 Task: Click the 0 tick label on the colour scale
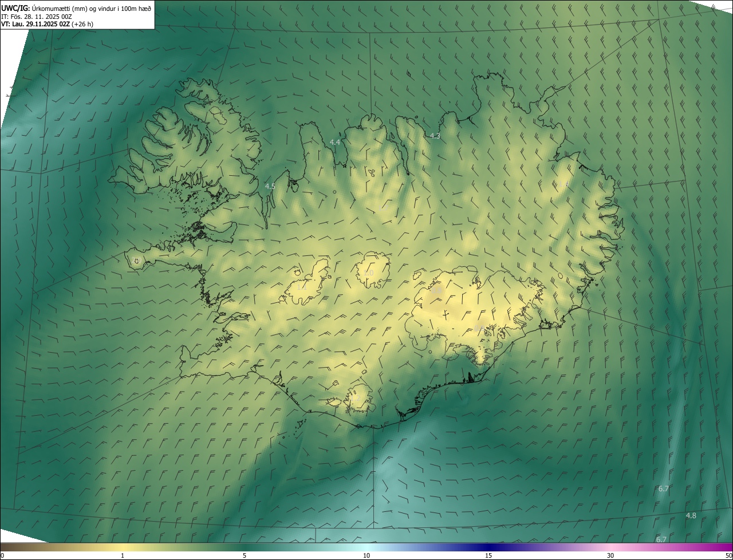coord(2,555)
